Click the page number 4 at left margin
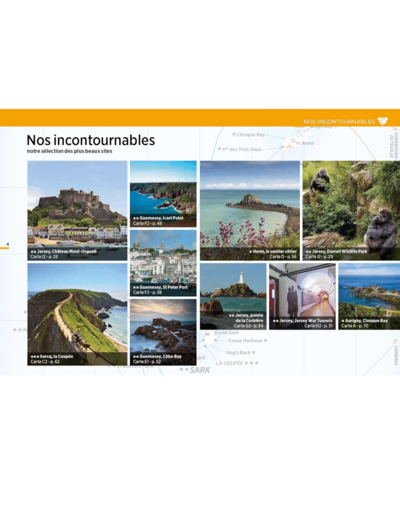The height and width of the screenshot is (520, 400). pyautogui.click(x=7, y=245)
